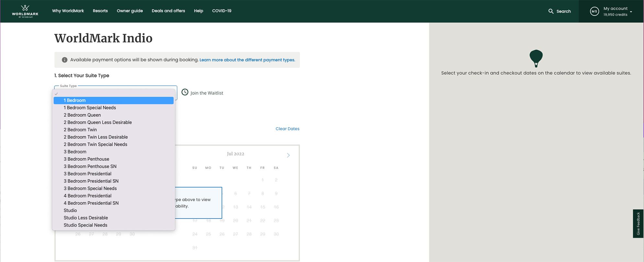Select 1 Bedroom suite type

coord(114,100)
